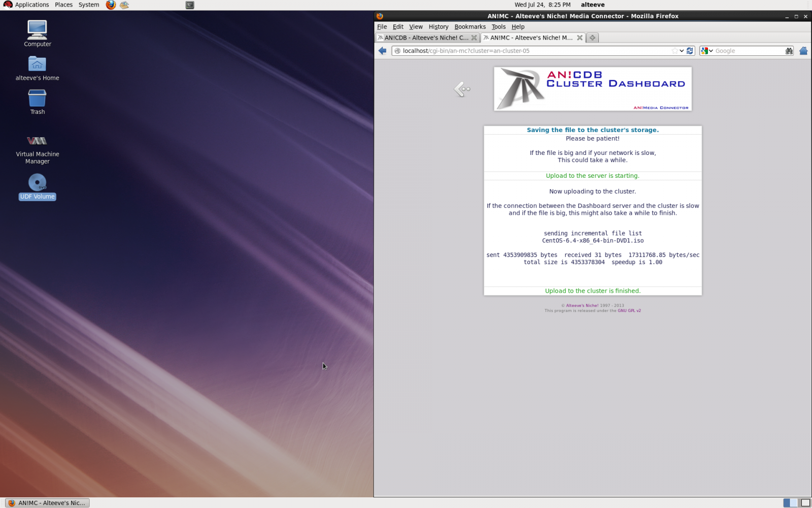Reload the page with the refresh icon
This screenshot has width=812, height=508.
point(690,51)
